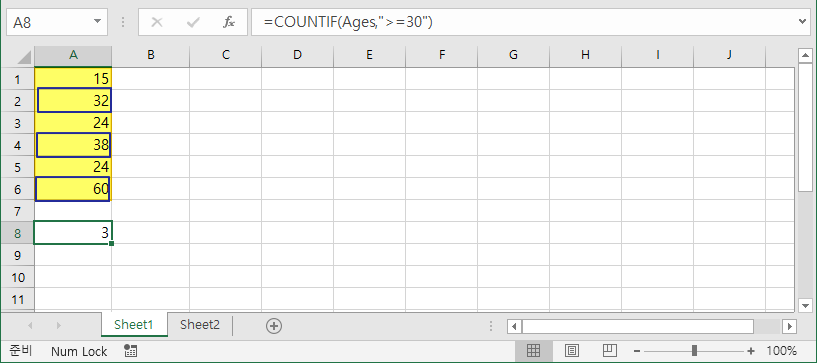Switch to the Sheet1 tab
The width and height of the screenshot is (817, 363).
(134, 325)
